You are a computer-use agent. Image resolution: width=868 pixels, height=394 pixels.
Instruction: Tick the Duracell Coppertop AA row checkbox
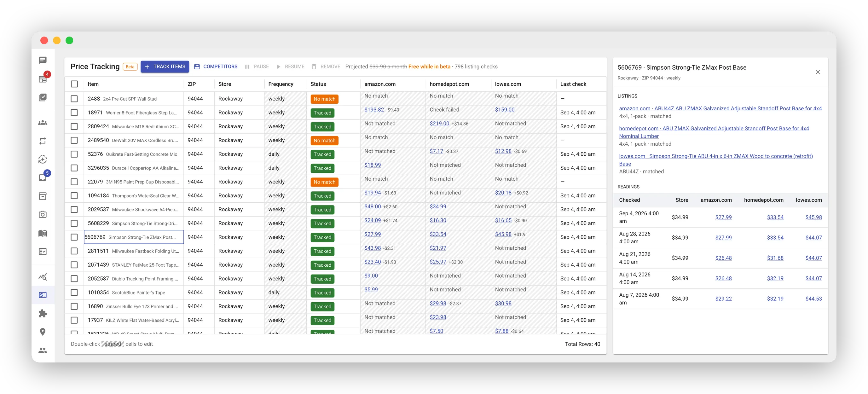tap(74, 168)
